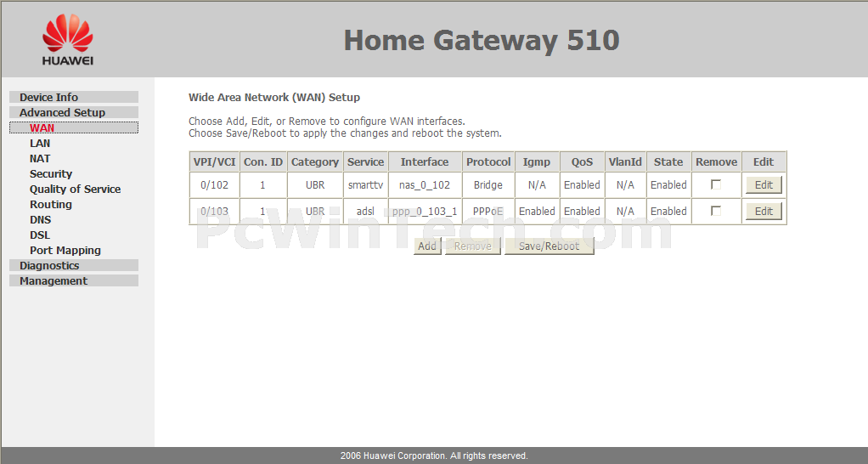This screenshot has height=464, width=868.
Task: Select the 0/103 VPI/VCI cell
Action: (214, 211)
